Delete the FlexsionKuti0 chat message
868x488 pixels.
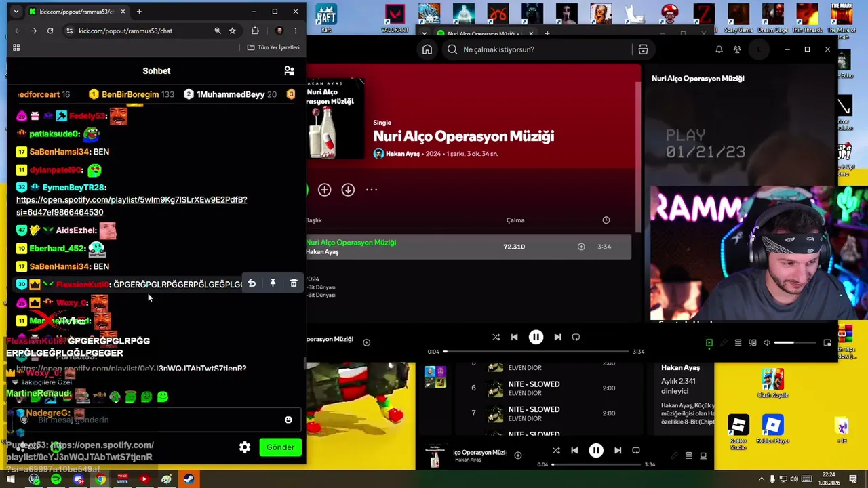coord(294,283)
